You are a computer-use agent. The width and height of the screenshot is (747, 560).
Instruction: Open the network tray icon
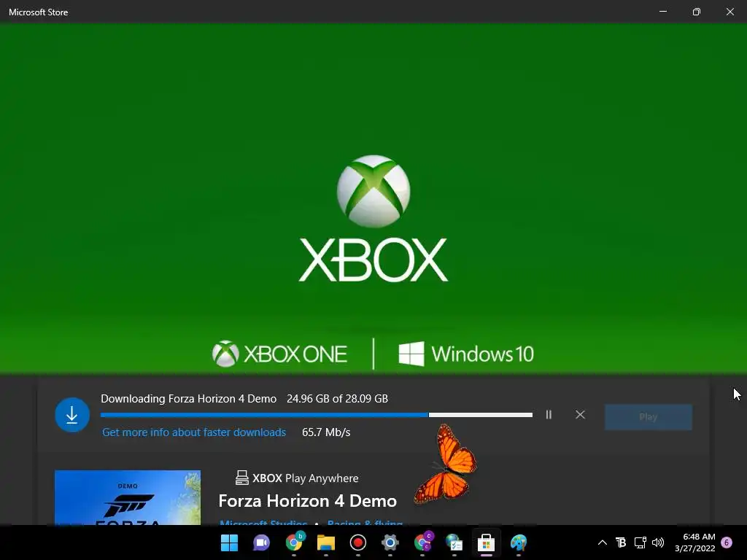(x=640, y=542)
